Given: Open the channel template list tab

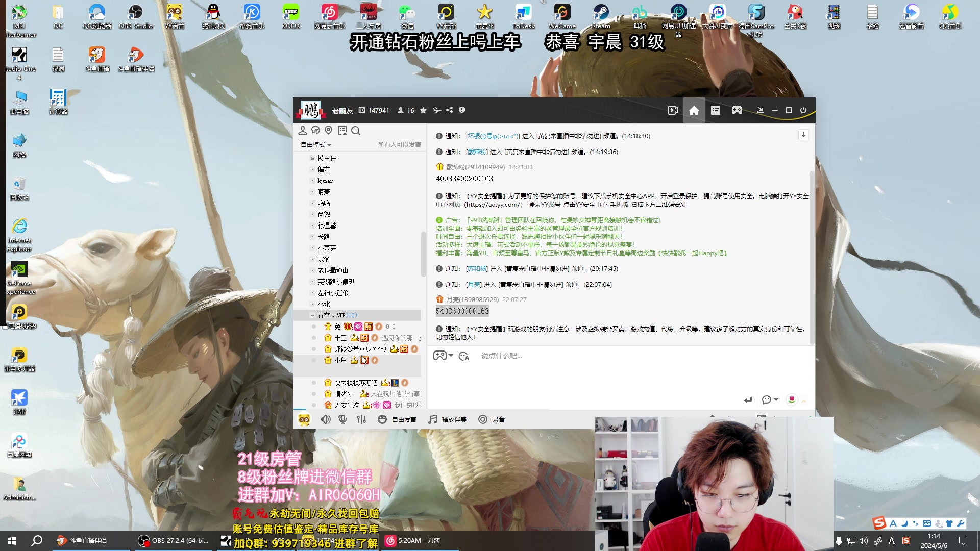Looking at the screenshot, I should (x=715, y=110).
